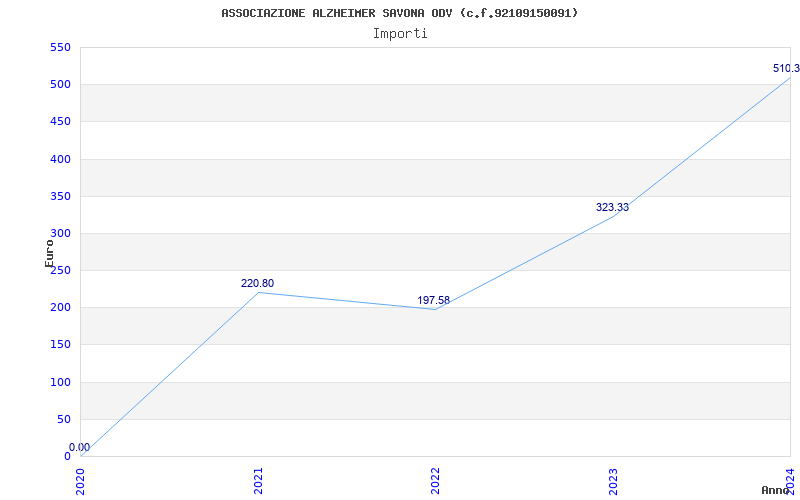
Task: Select the 510.3 data label
Action: 786,68
